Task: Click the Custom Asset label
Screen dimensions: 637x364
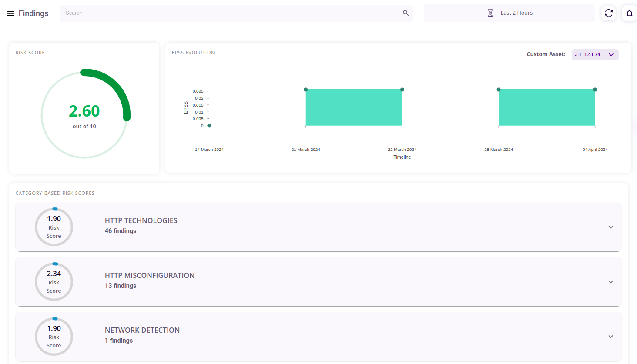Action: 546,54
